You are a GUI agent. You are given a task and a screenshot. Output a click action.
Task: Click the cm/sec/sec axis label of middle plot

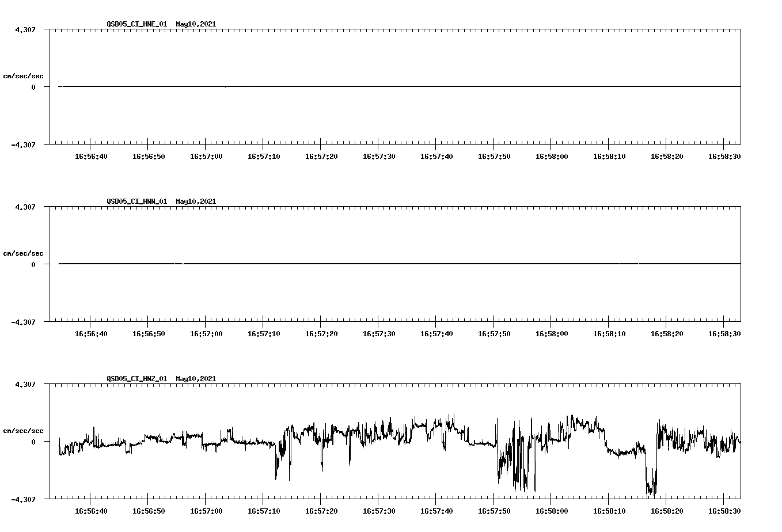[x=23, y=253]
